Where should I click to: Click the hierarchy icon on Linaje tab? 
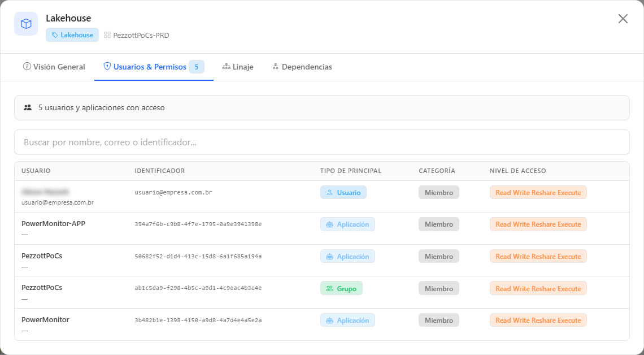click(x=227, y=66)
